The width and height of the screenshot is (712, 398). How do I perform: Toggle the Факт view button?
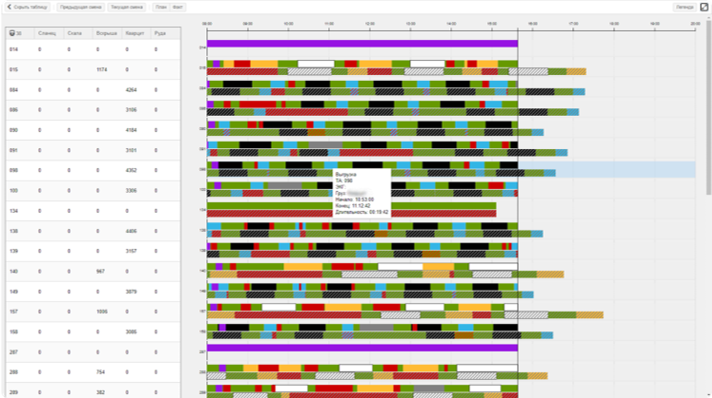[178, 7]
